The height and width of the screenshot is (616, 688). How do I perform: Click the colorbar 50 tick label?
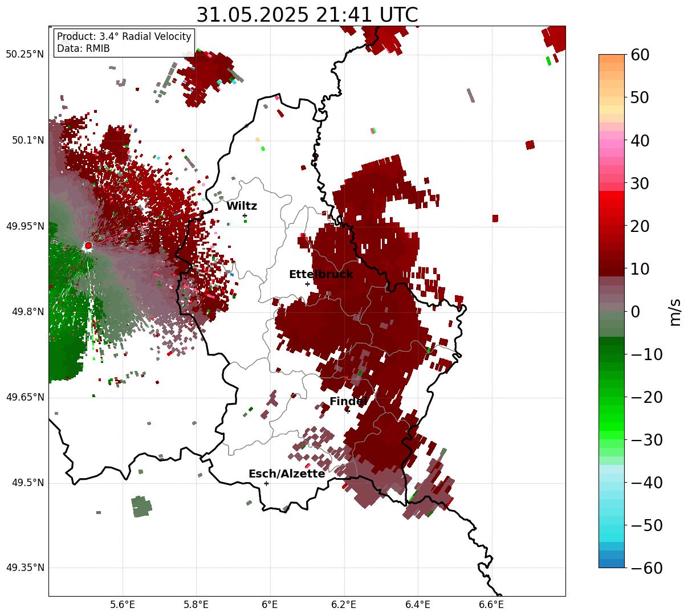pos(641,97)
